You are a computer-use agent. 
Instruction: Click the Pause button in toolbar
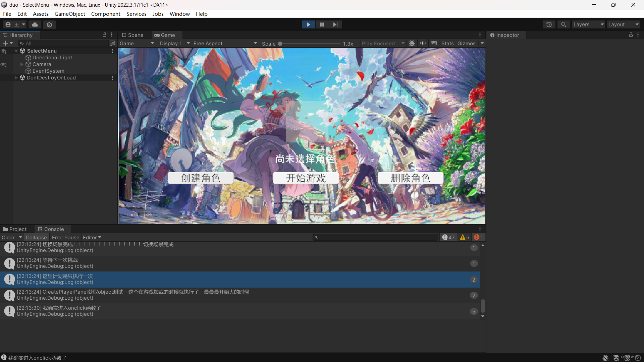click(322, 24)
